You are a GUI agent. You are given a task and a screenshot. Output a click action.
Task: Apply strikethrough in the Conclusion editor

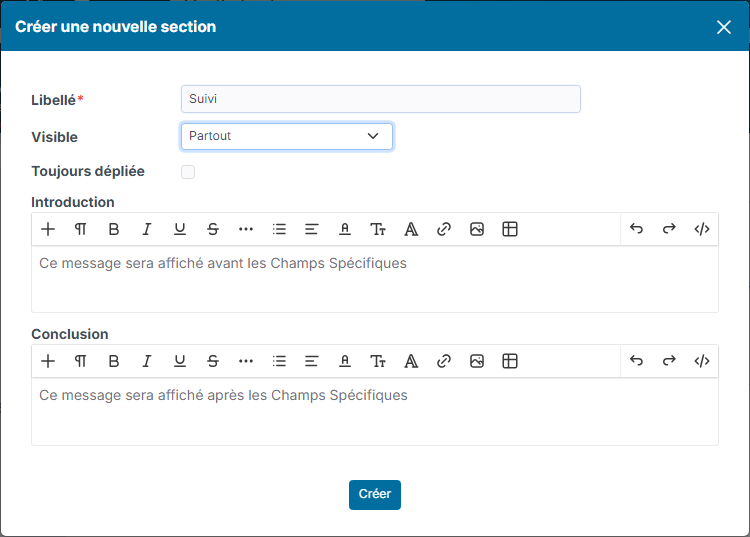213,361
